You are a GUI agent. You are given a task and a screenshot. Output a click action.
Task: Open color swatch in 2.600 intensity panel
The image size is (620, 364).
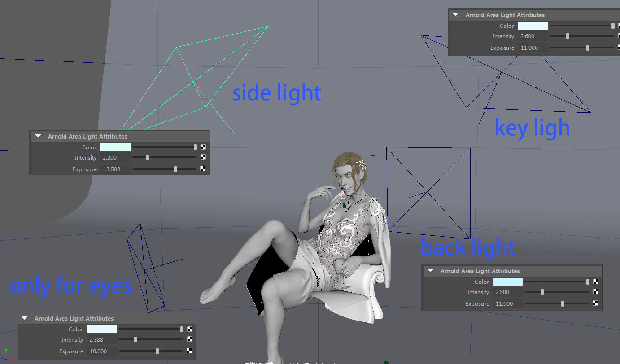pyautogui.click(x=533, y=26)
